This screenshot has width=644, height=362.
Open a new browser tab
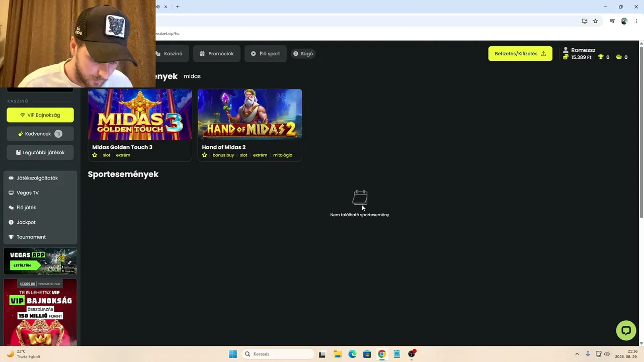[x=178, y=7]
